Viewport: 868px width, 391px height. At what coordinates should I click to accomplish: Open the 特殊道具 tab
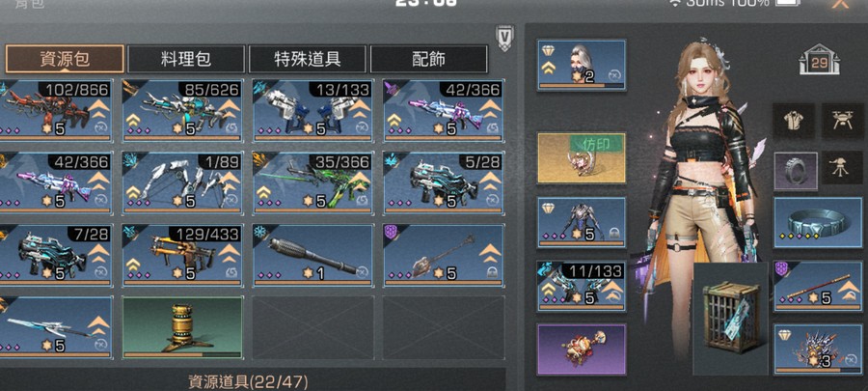tap(308, 59)
